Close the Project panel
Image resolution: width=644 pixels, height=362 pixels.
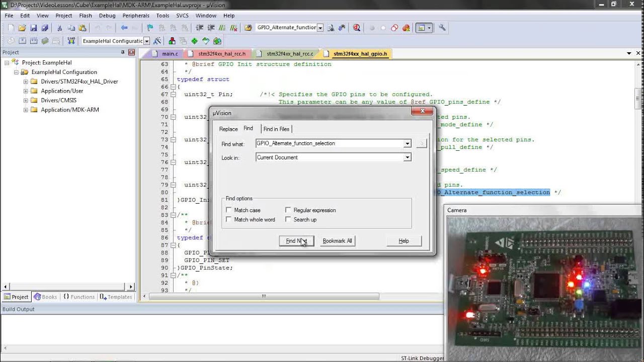(x=132, y=52)
